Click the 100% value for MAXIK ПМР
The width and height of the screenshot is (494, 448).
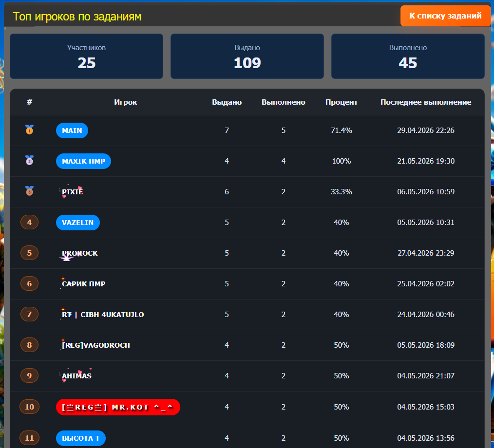tap(341, 161)
